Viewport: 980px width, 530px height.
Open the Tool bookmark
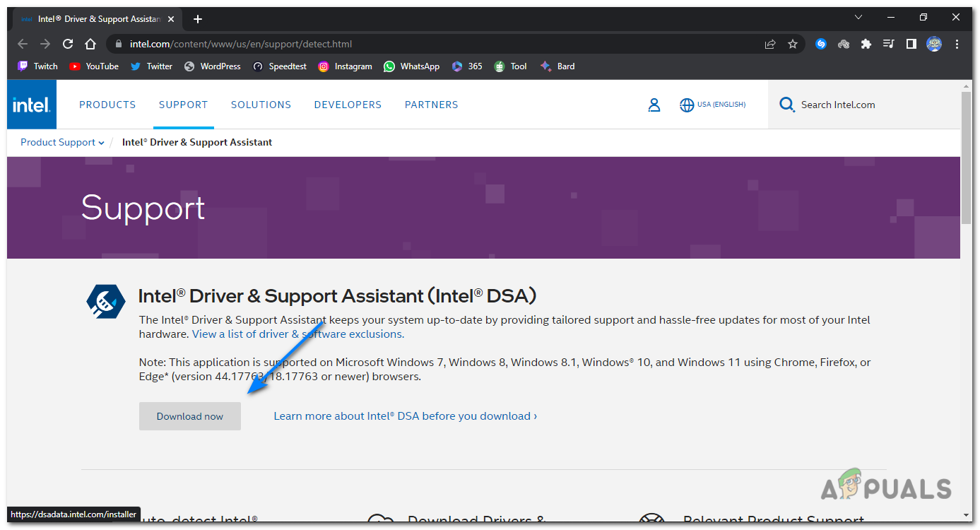[511, 66]
